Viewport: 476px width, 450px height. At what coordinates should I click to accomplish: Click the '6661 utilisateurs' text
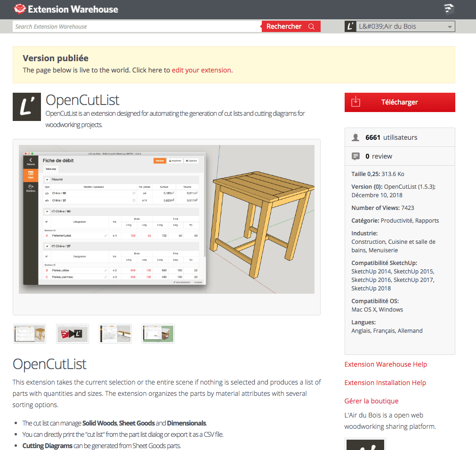pos(391,137)
